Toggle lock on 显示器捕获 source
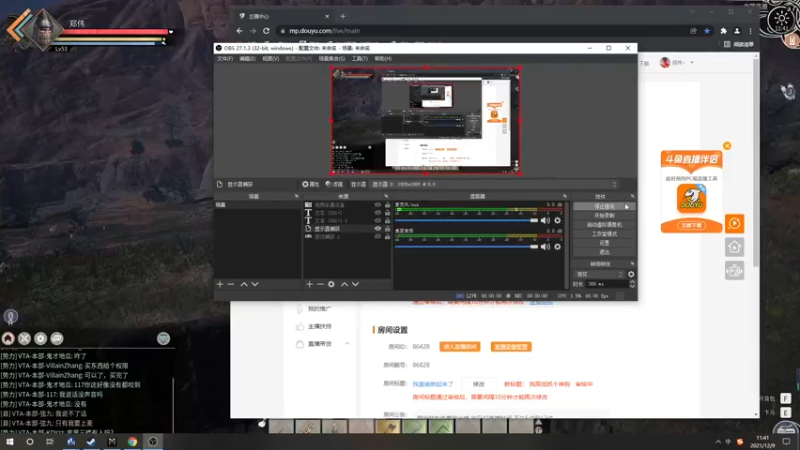 coord(387,229)
